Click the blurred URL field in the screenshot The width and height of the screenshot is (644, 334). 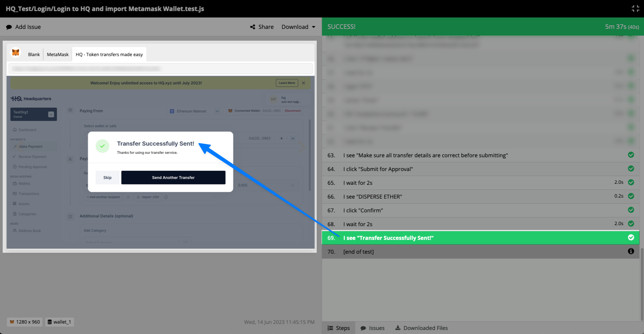click(161, 69)
